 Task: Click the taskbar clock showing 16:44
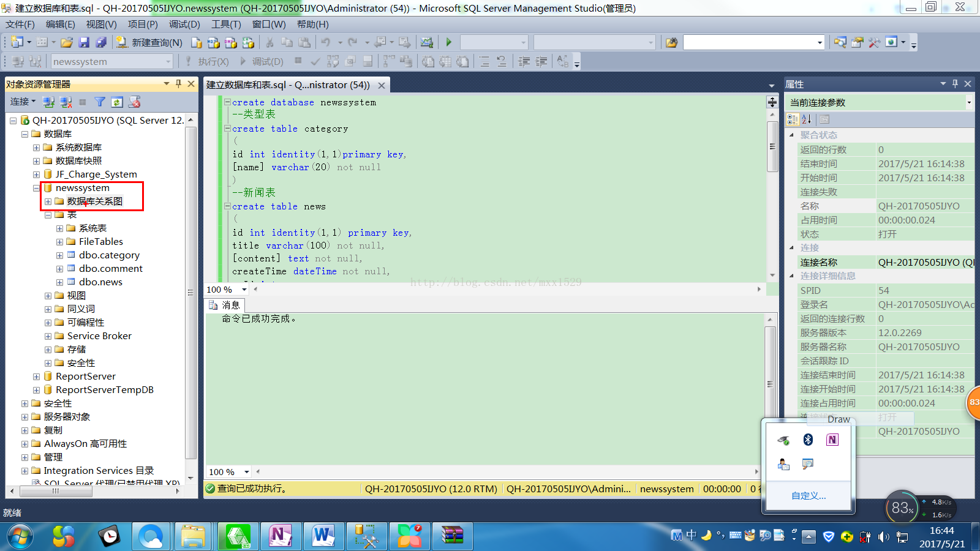(942, 531)
